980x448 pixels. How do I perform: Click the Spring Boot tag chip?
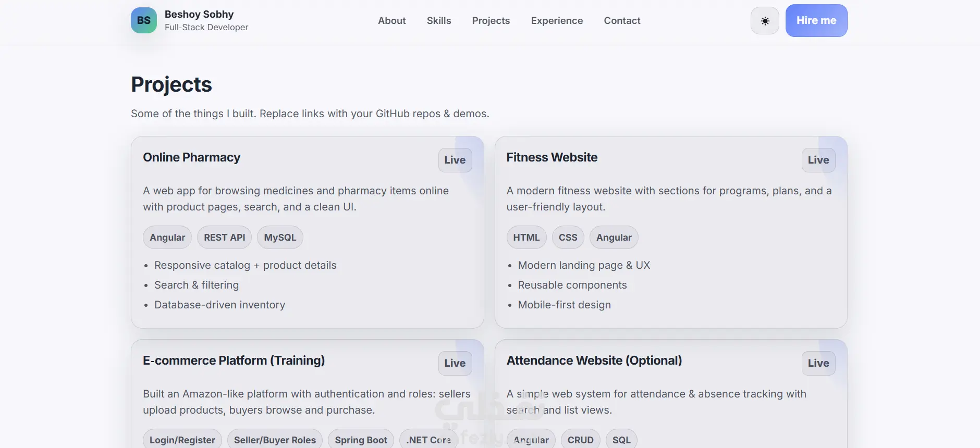tap(361, 440)
